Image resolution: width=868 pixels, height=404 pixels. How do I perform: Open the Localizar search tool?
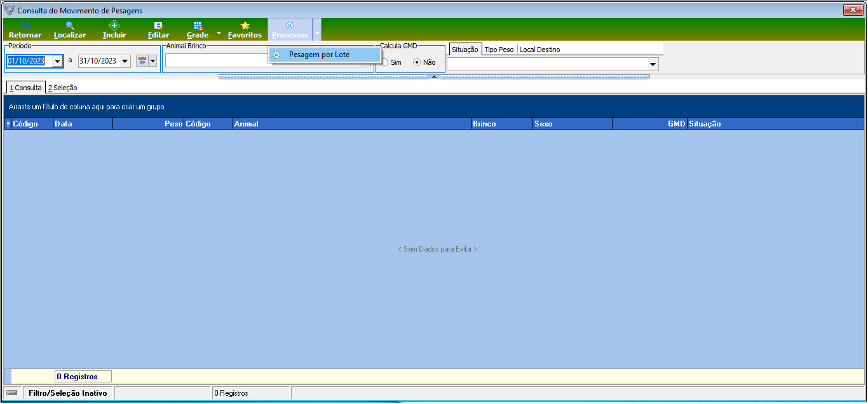(70, 30)
